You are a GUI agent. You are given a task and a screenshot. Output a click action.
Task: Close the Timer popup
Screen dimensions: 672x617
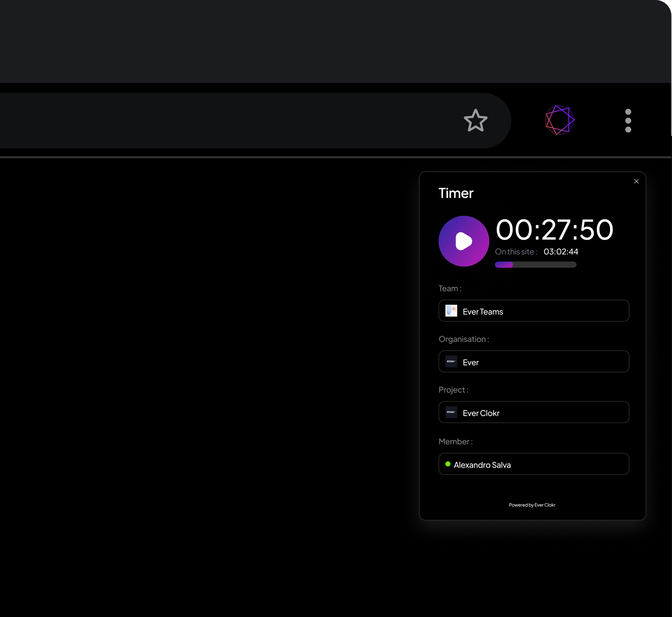pyautogui.click(x=636, y=181)
